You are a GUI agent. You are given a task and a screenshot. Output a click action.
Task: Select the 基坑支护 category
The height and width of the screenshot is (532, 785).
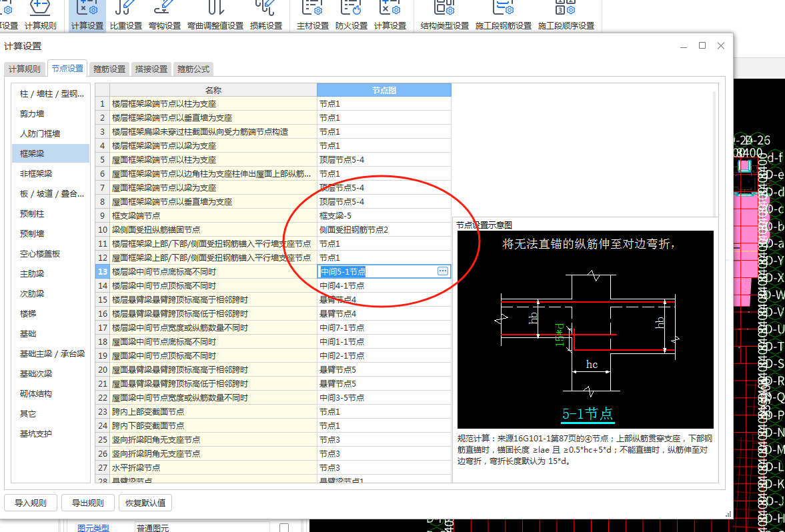pos(51,434)
